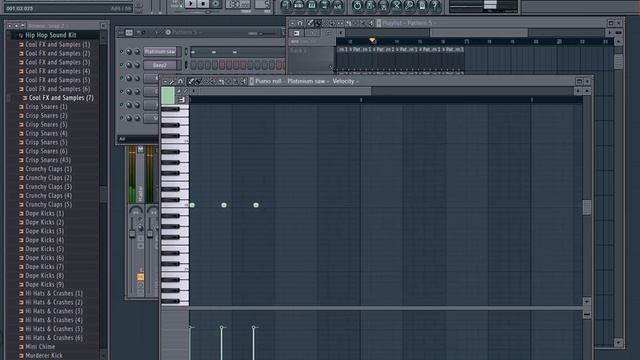Stop playback with the transport stop button
640x360 pixels.
pyautogui.click(x=203, y=3)
